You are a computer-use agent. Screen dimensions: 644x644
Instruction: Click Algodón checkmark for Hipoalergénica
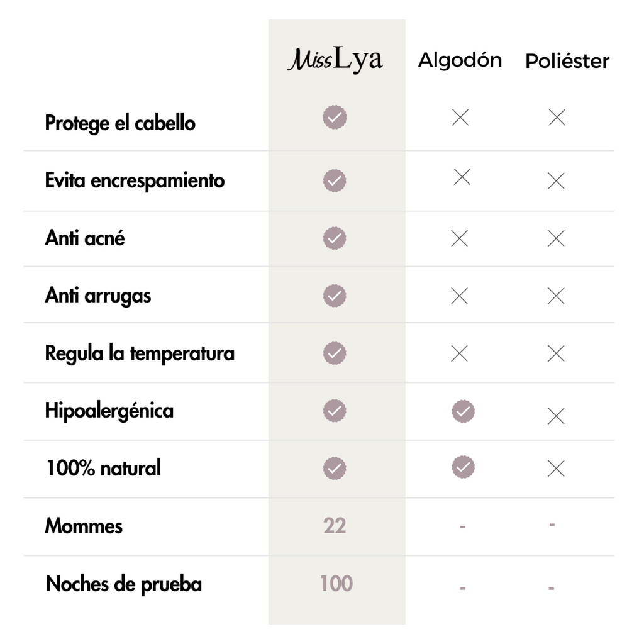coord(463,411)
